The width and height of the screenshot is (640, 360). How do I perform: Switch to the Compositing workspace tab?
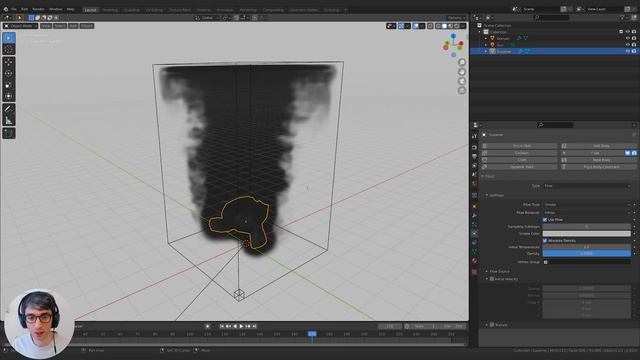tap(273, 10)
